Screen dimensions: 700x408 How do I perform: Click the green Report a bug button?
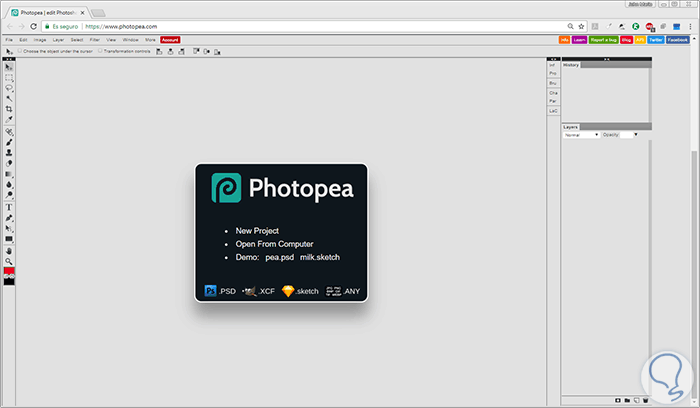pos(604,40)
